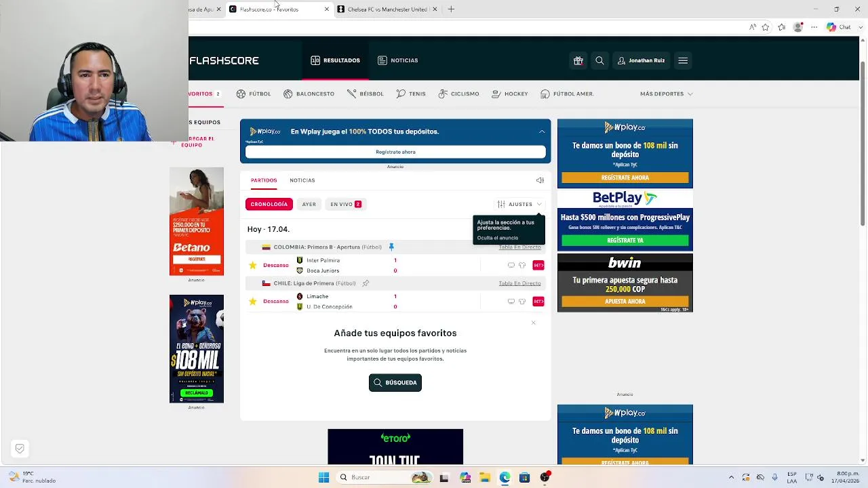
Task: Select Ayer filter
Action: (x=309, y=204)
